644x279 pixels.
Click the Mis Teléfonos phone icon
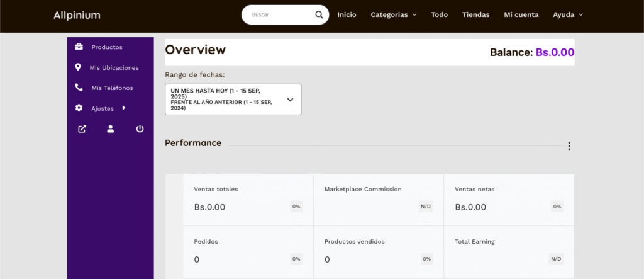coord(79,88)
